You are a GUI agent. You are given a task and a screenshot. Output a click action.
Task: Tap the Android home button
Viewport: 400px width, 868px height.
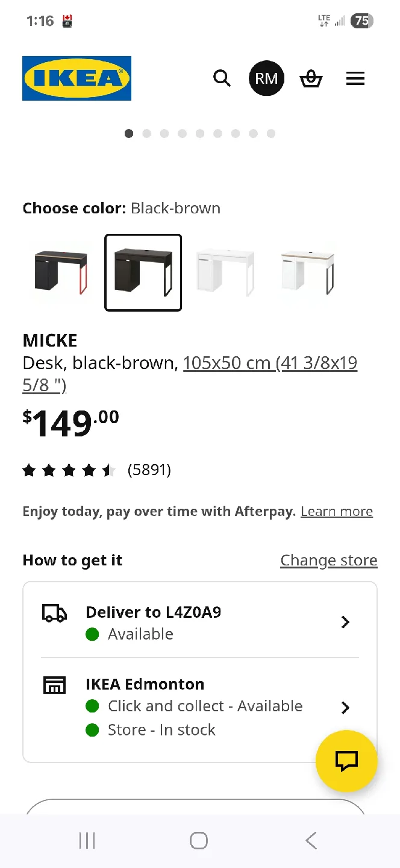(199, 840)
